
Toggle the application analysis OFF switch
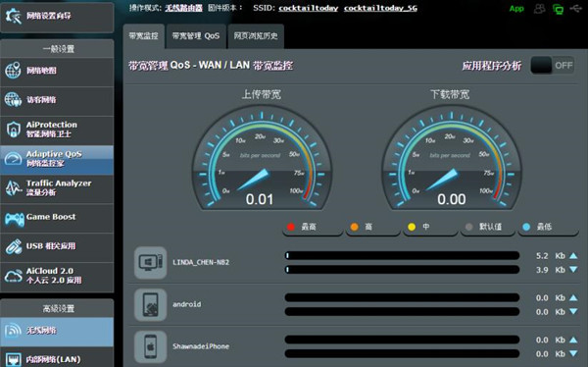click(553, 66)
